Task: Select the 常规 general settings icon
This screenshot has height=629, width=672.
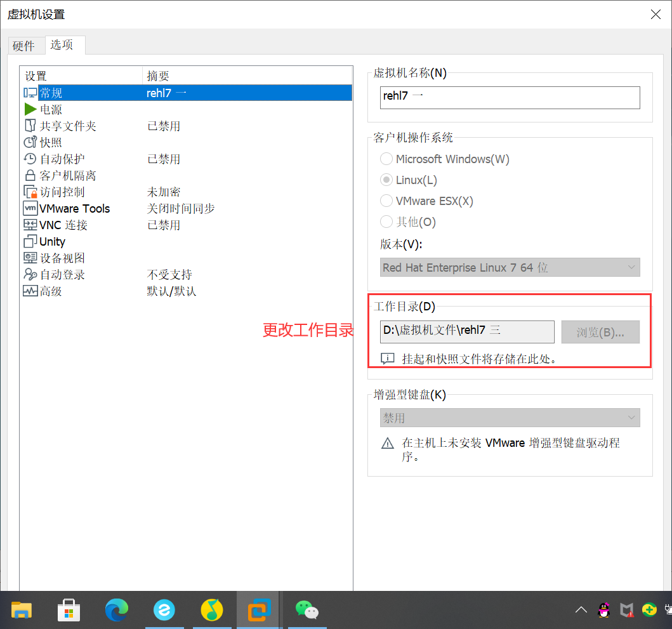Action: (x=30, y=93)
